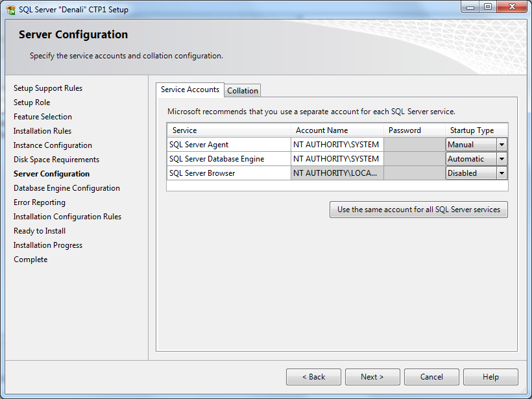Click the Password field for SQL Server Database Engine
Viewport: 532px width, 399px height.
pyautogui.click(x=415, y=159)
